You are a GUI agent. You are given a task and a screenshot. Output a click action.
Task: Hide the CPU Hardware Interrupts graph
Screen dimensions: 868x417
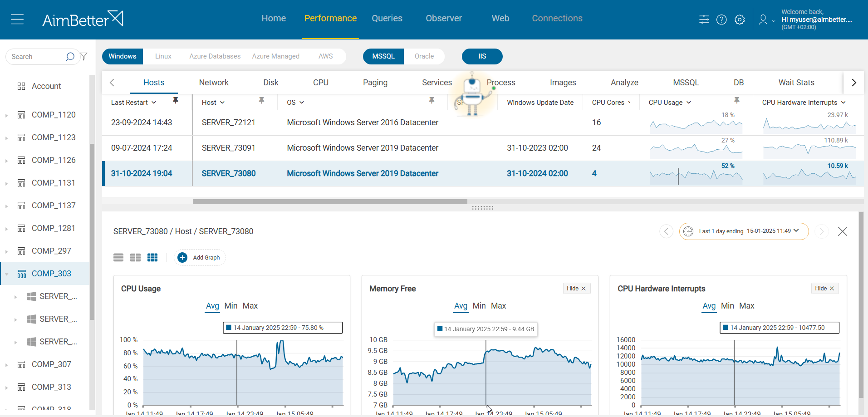pos(824,289)
